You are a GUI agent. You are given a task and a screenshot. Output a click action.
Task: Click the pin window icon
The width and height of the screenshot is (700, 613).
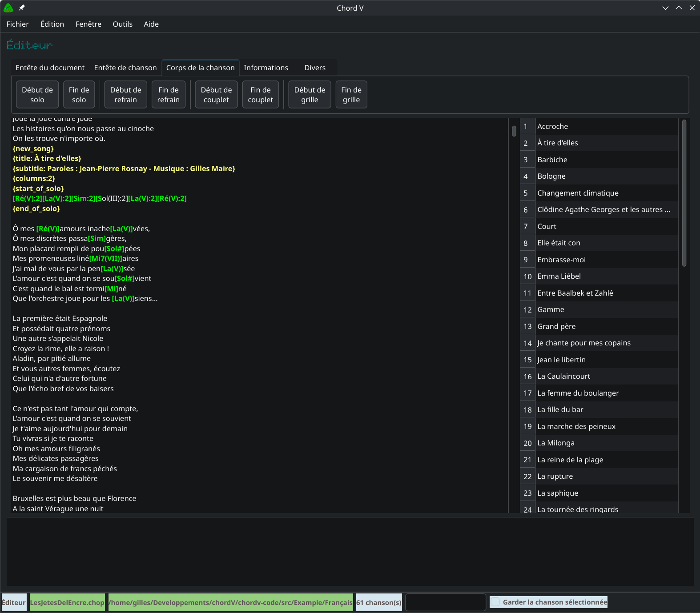tap(22, 8)
